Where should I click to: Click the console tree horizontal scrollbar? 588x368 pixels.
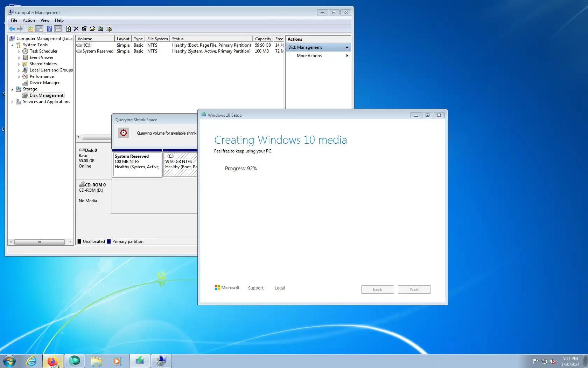point(40,242)
